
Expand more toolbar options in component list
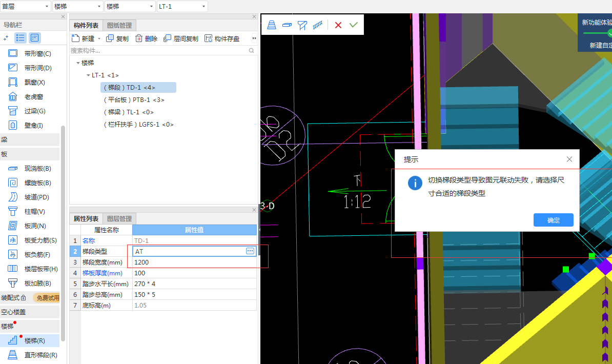click(254, 38)
